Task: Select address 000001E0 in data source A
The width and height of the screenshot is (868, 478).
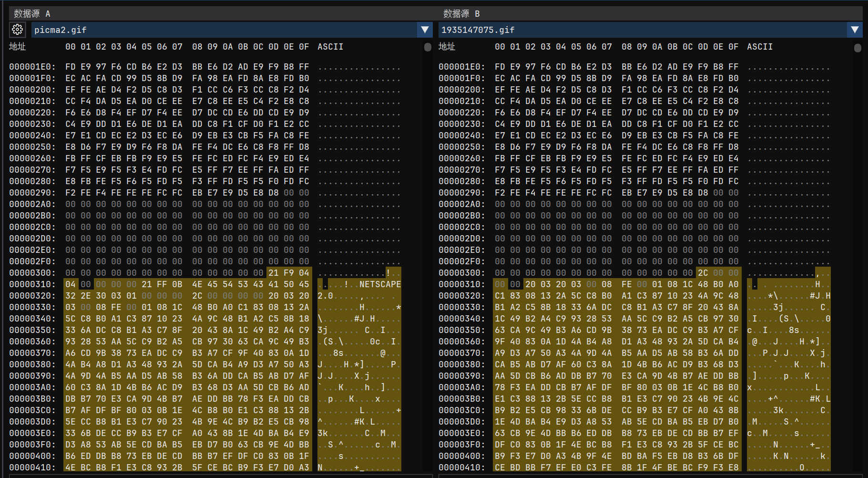Action: (x=32, y=67)
